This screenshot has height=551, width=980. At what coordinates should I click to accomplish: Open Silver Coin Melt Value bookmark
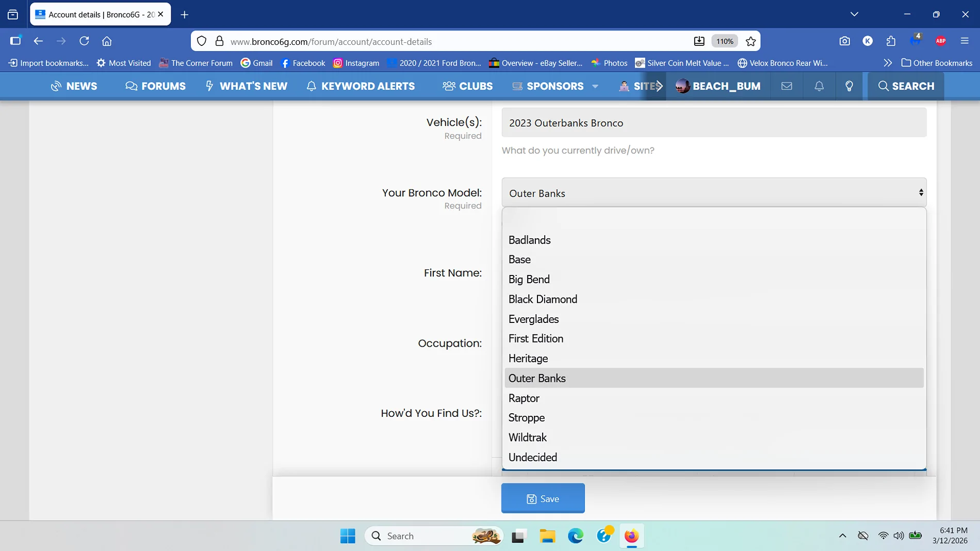[x=682, y=63]
